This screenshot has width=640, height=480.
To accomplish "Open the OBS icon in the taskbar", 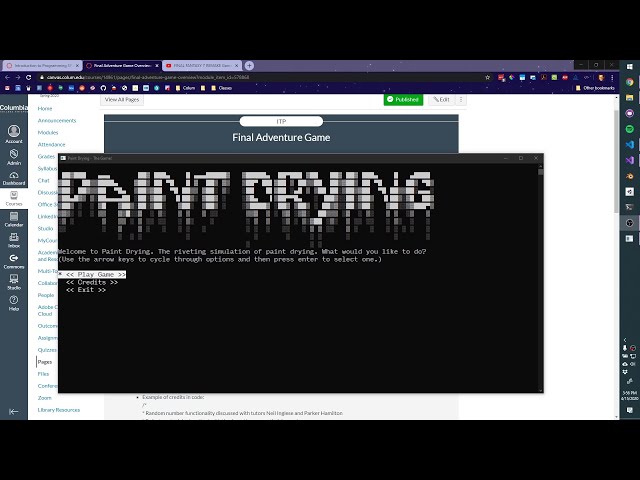I will pyautogui.click(x=629, y=223).
